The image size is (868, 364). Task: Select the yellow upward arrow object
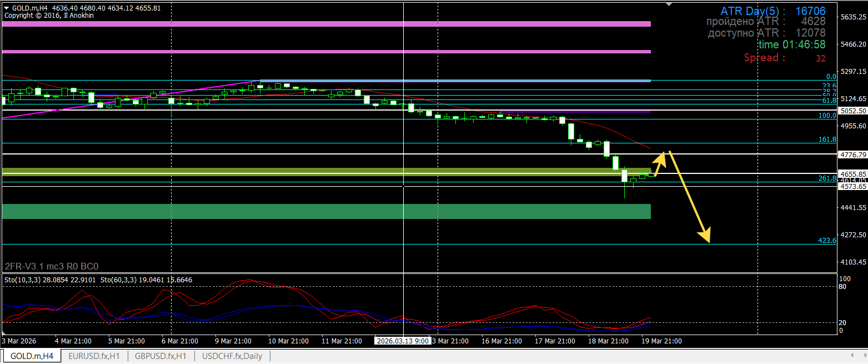tap(660, 162)
